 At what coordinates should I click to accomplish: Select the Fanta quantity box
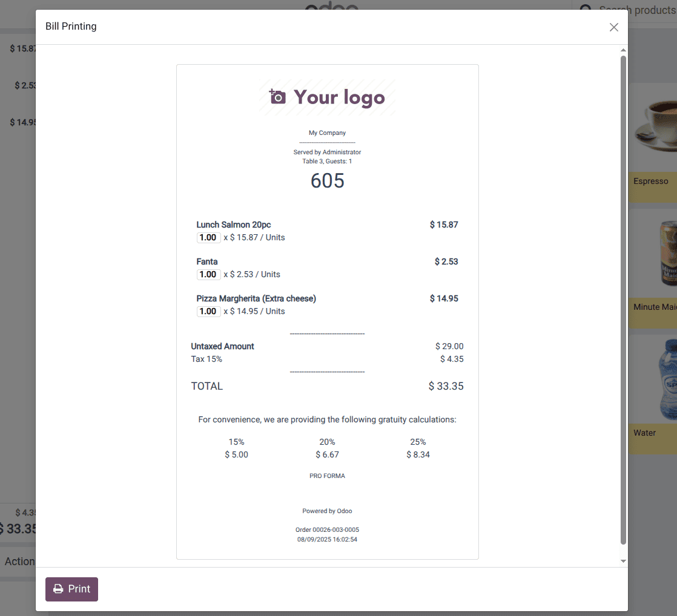[x=208, y=275]
